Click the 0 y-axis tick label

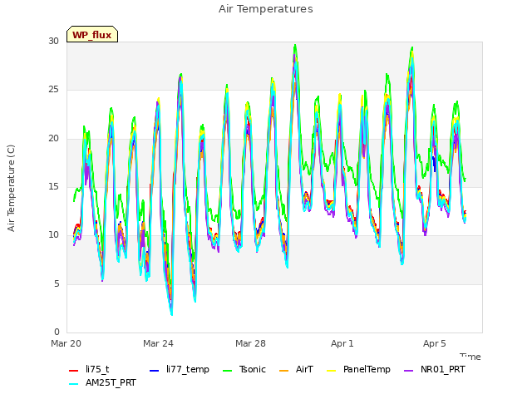coord(57,332)
